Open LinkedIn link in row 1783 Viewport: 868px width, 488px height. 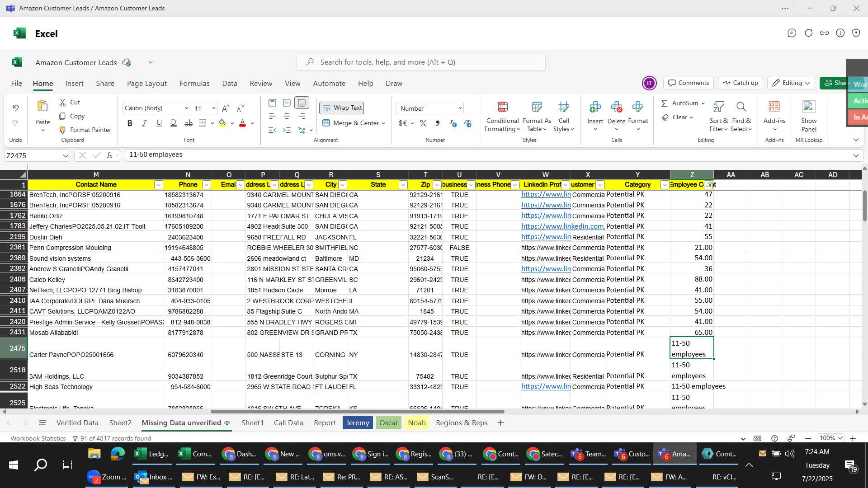562,226
